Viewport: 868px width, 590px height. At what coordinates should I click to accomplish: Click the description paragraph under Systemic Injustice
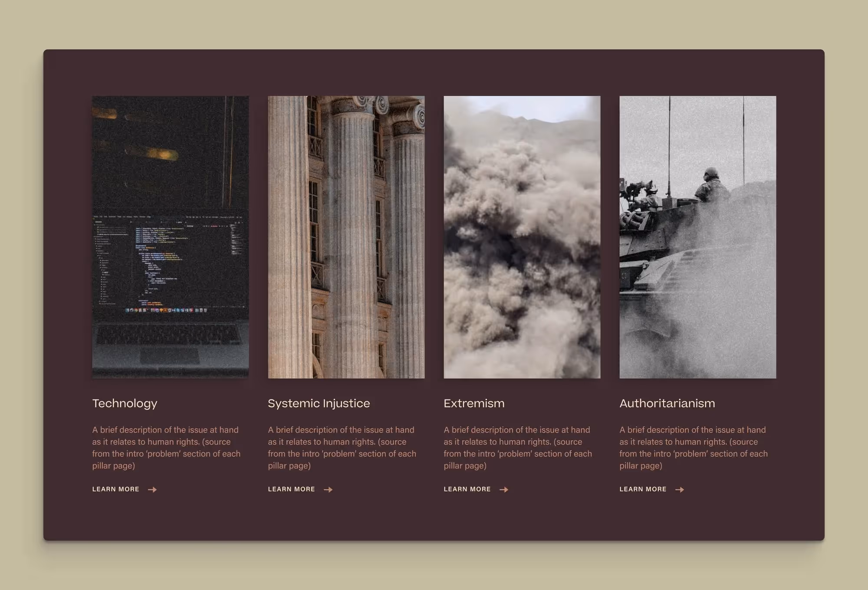click(x=342, y=447)
